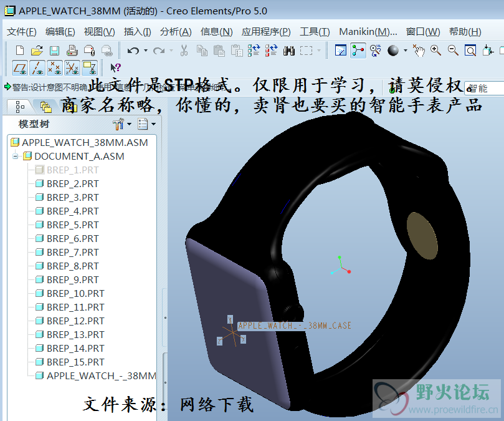The width and height of the screenshot is (504, 421).
Task: Switch to the Folder Browser navigator tab
Action: tap(46, 107)
